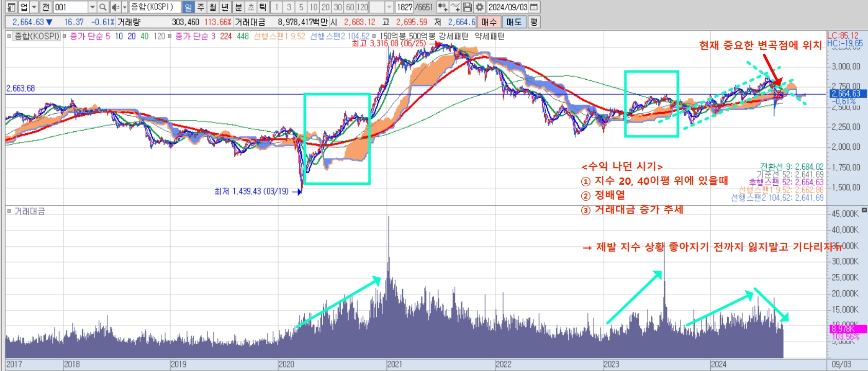This screenshot has height=371, width=868.
Task: Click the candlestick chart settings icon
Action: (x=442, y=7)
